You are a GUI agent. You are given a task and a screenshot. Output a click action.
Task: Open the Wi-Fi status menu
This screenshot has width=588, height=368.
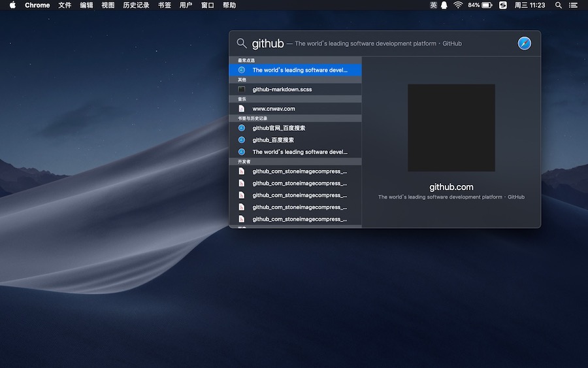[x=458, y=5]
